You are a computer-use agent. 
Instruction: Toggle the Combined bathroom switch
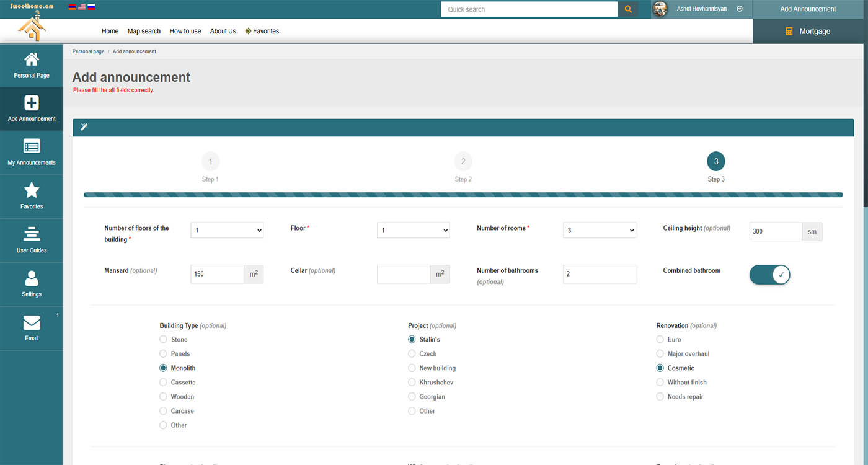coord(769,274)
